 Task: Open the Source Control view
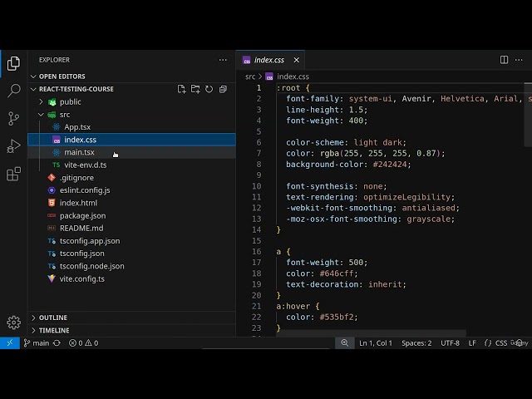pos(13,118)
